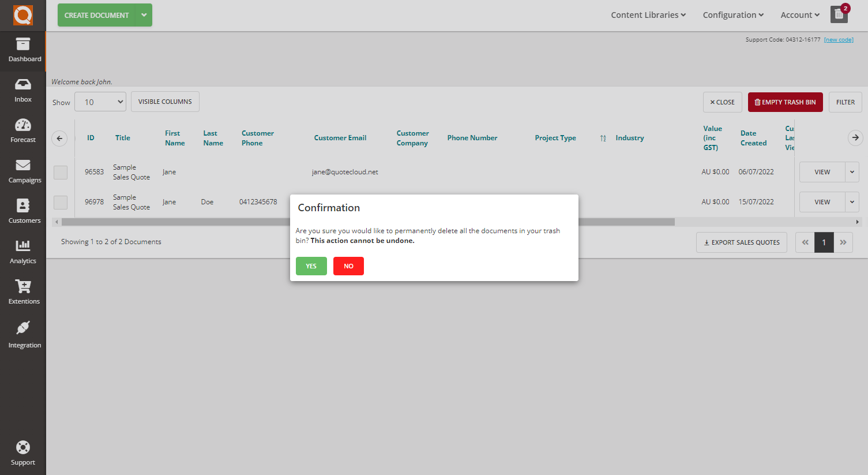Screen dimensions: 868x475
Task: Confirm deletion with the Yes button
Action: point(311,266)
